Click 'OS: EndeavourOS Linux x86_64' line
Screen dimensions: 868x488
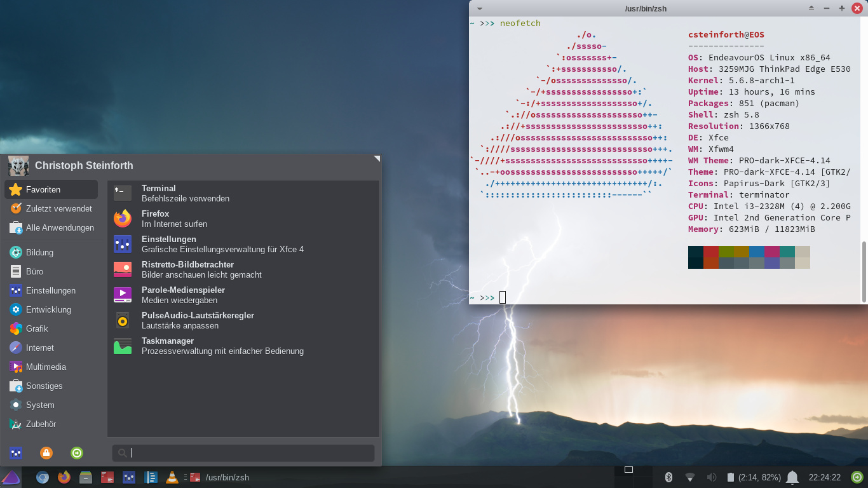pyautogui.click(x=759, y=58)
